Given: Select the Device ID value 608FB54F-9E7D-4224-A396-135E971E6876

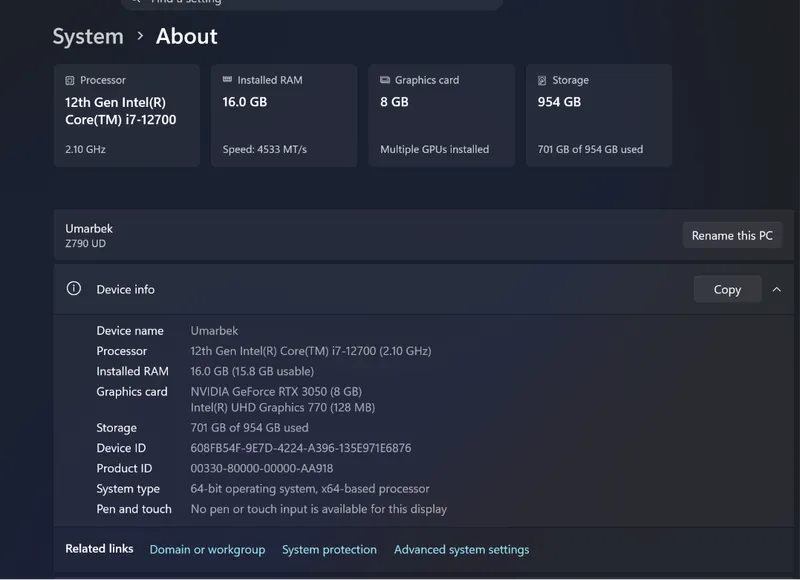Looking at the screenshot, I should [x=301, y=448].
